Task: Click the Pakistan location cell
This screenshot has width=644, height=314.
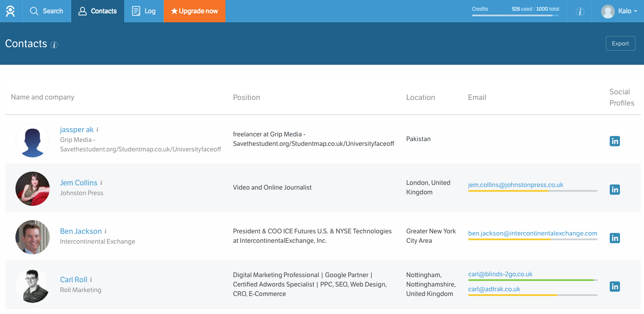Action: [x=418, y=139]
